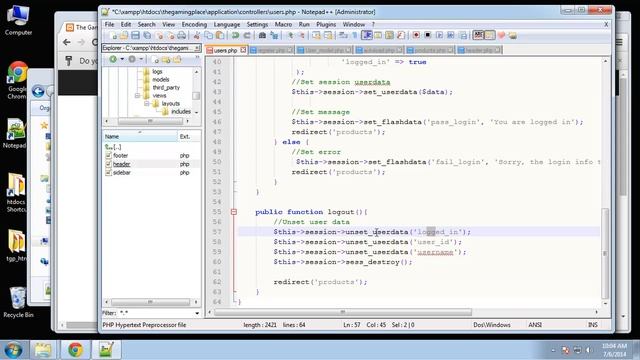Screen dimensions: 640x360
Task: Collapse the logout function fold marker
Action: click(234, 212)
